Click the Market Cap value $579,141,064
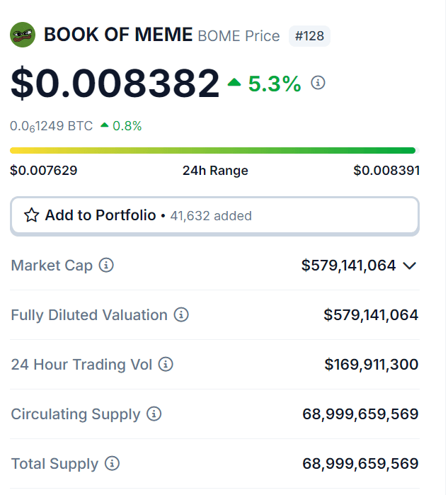The width and height of the screenshot is (448, 495). (348, 266)
